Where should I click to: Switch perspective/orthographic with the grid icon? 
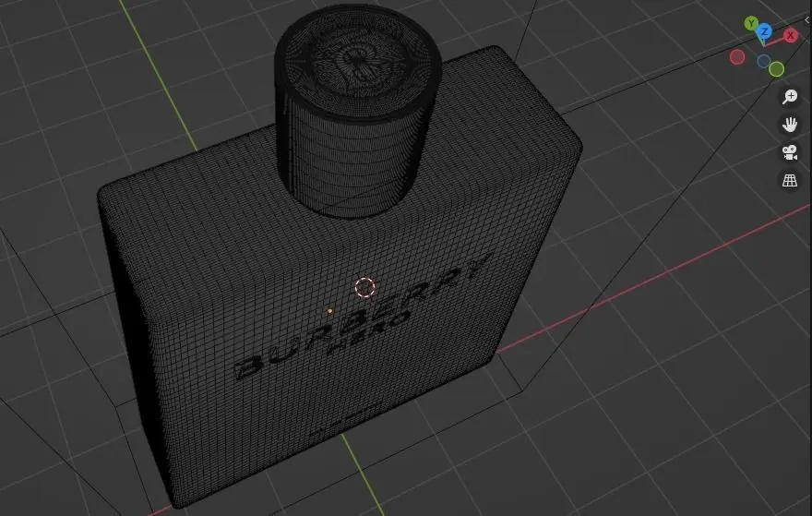[x=790, y=180]
